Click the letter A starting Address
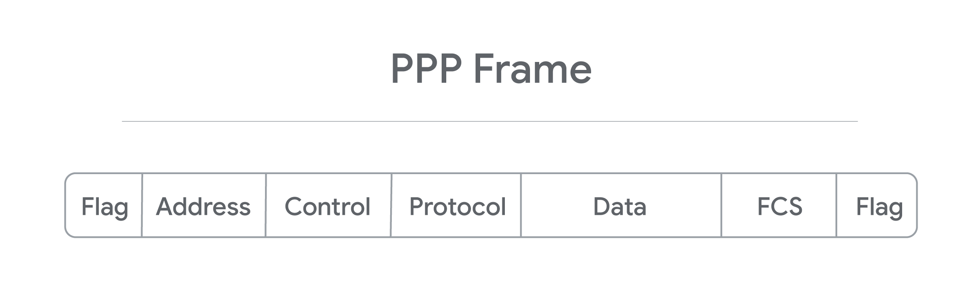The height and width of the screenshot is (293, 980). tap(164, 206)
